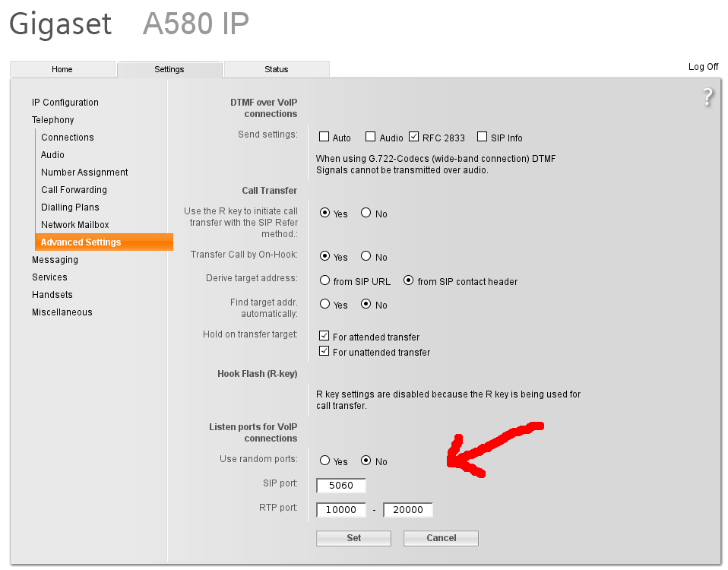The height and width of the screenshot is (570, 728).
Task: Check the SIP Info checkbox
Action: (x=482, y=138)
